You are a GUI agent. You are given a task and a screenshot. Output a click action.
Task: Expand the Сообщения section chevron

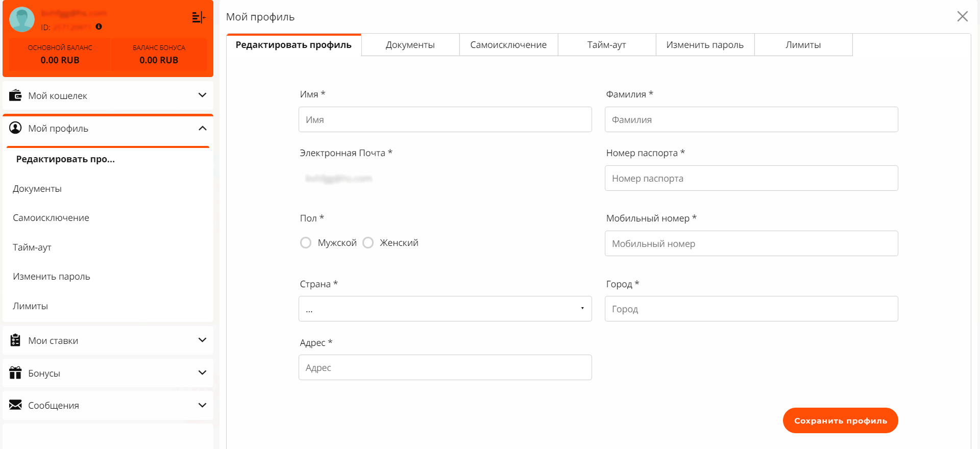pos(202,405)
